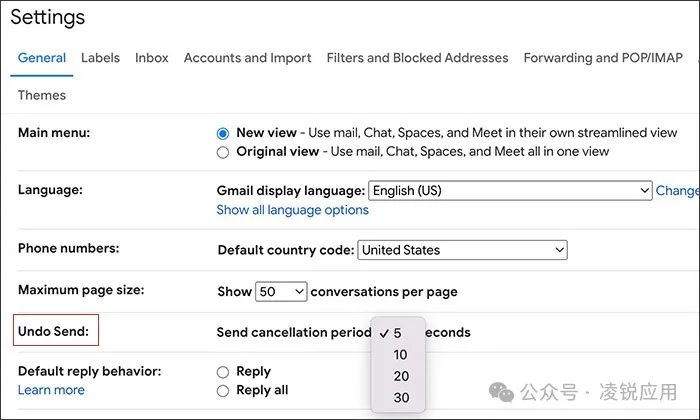The height and width of the screenshot is (420, 700).
Task: Open the Default country code dropdown
Action: click(x=462, y=250)
